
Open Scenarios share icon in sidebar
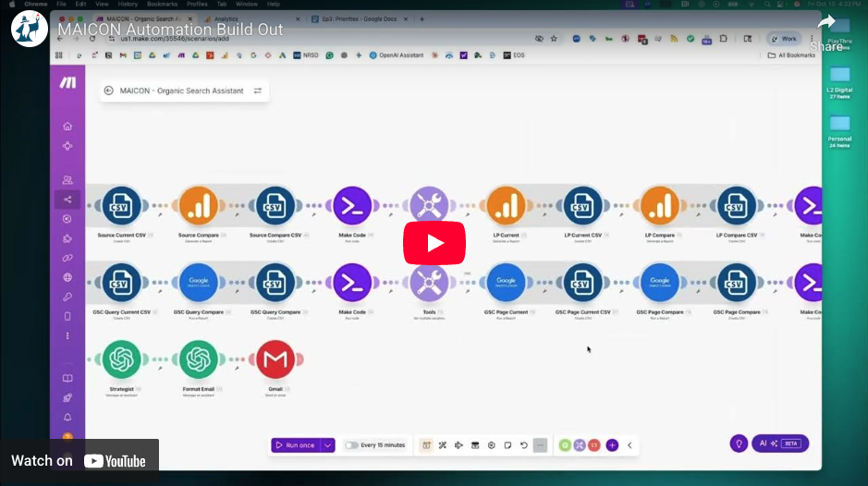pyautogui.click(x=67, y=200)
